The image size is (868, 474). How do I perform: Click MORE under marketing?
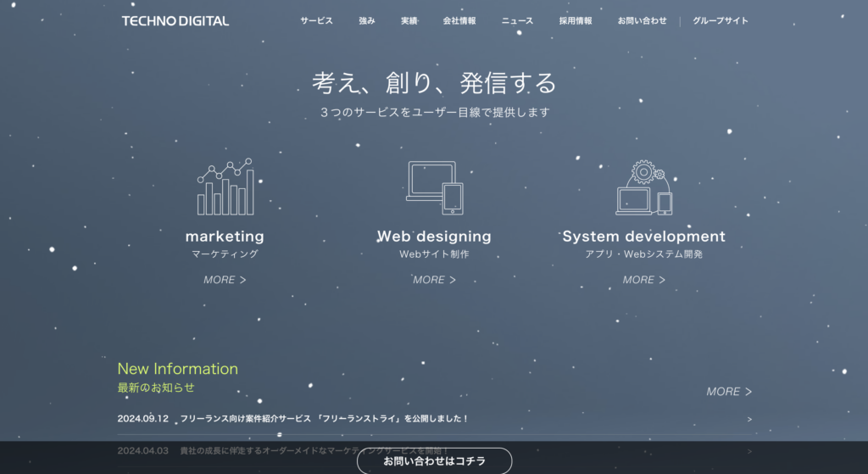(225, 280)
